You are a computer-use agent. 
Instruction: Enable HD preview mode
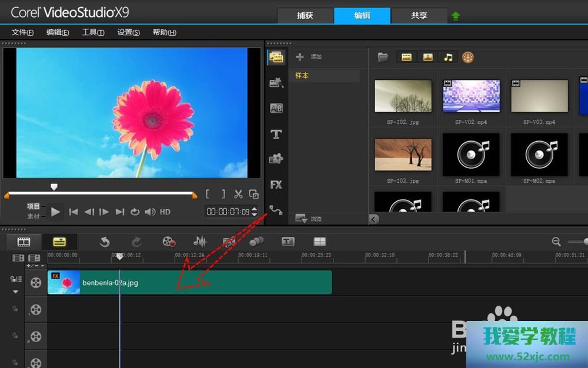[165, 212]
